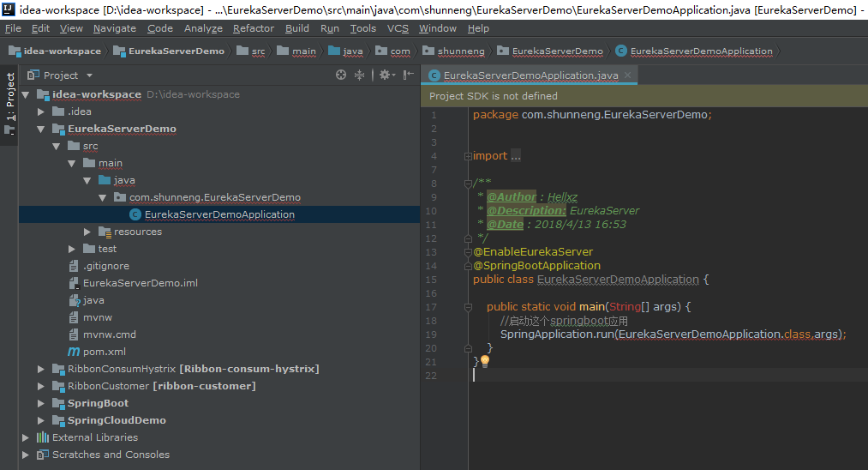Expand the resources folder
The height and width of the screenshot is (470, 868).
(x=88, y=232)
